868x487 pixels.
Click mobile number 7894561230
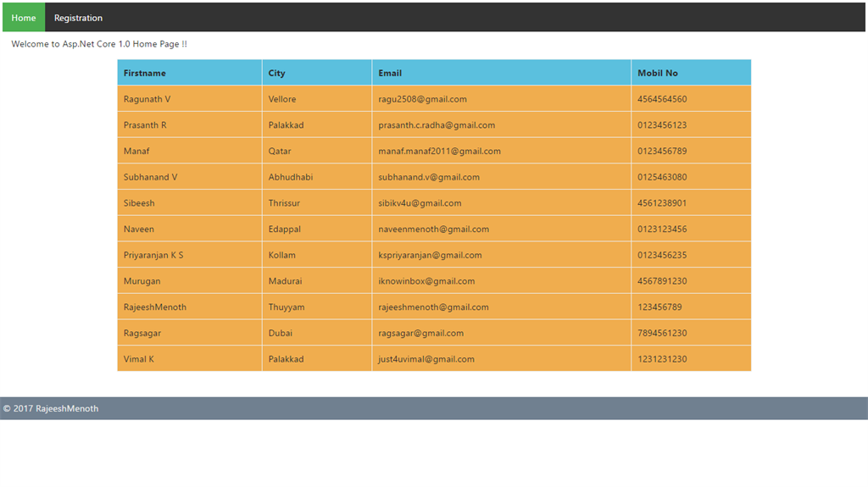662,333
